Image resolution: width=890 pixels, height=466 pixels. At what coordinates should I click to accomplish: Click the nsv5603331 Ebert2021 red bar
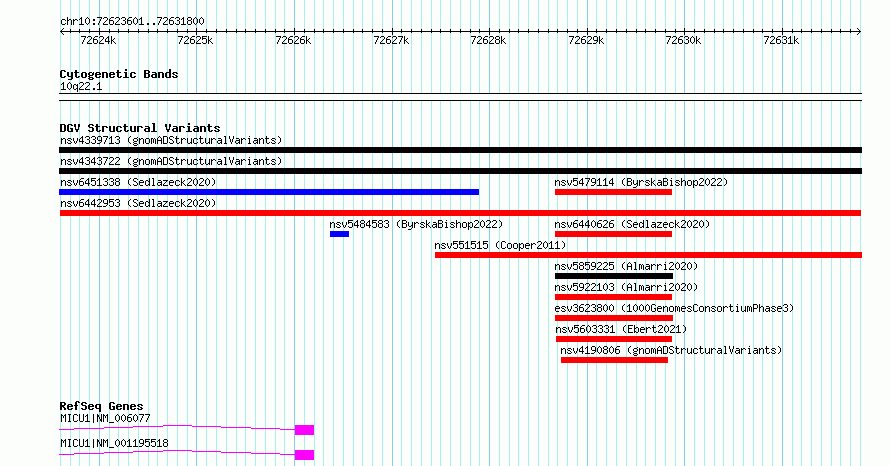point(614,339)
